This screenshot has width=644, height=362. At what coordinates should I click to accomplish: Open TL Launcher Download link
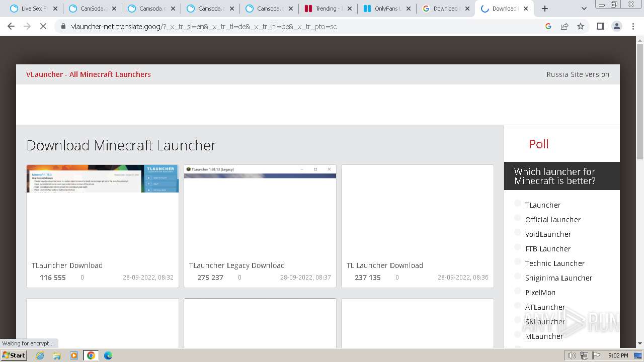tap(385, 265)
